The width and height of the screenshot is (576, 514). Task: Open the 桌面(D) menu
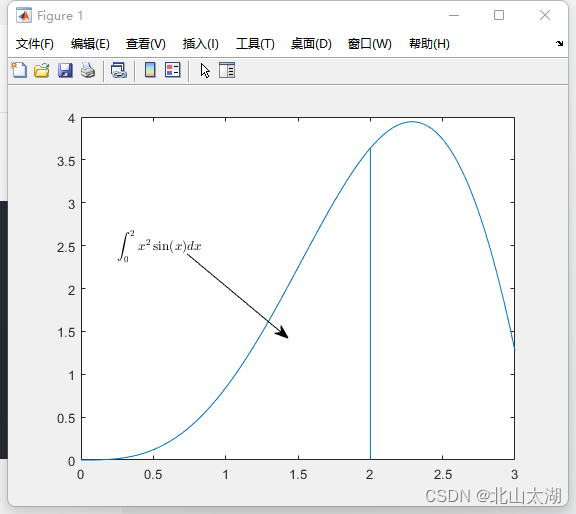(311, 44)
